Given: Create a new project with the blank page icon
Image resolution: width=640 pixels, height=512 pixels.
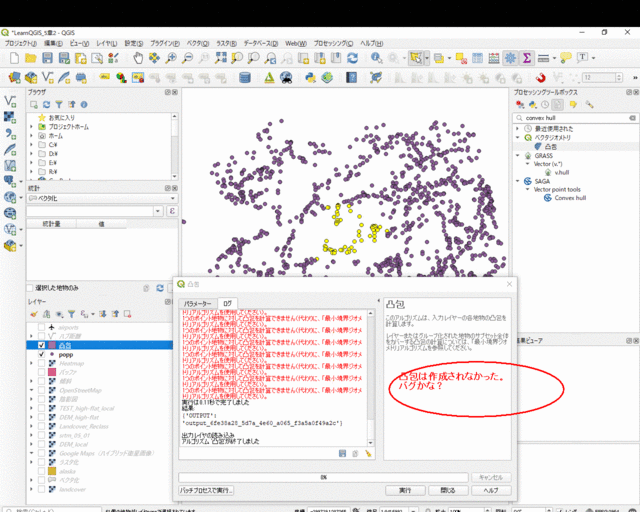Looking at the screenshot, I should click(x=14, y=58).
